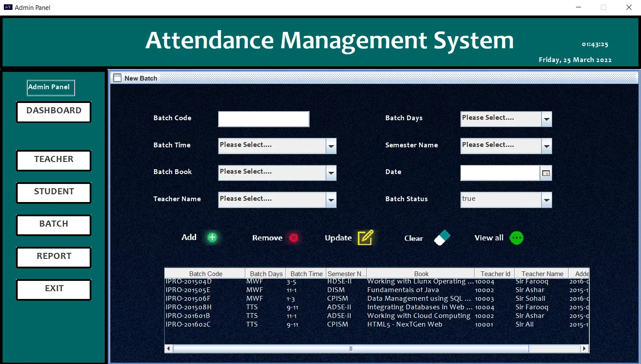Image resolution: width=641 pixels, height=364 pixels.
Task: Click the New Batch window frame icon
Action: click(x=117, y=78)
